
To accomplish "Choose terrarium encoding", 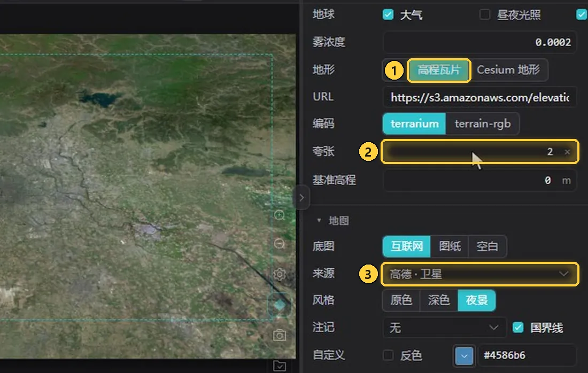I will 414,123.
